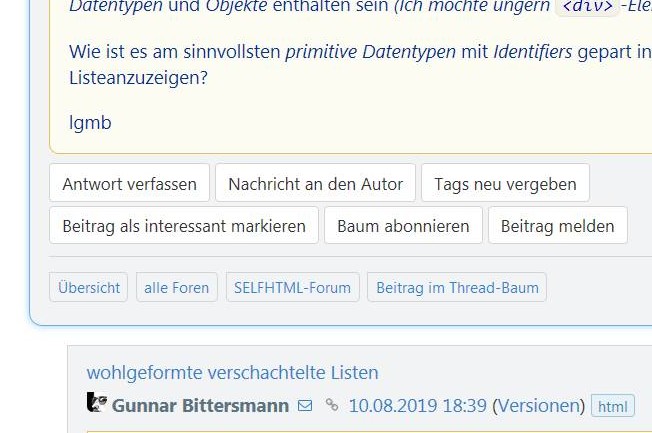This screenshot has height=433, width=652.
Task: Open Gunnar Bittersmann's author profile
Action: 200,406
